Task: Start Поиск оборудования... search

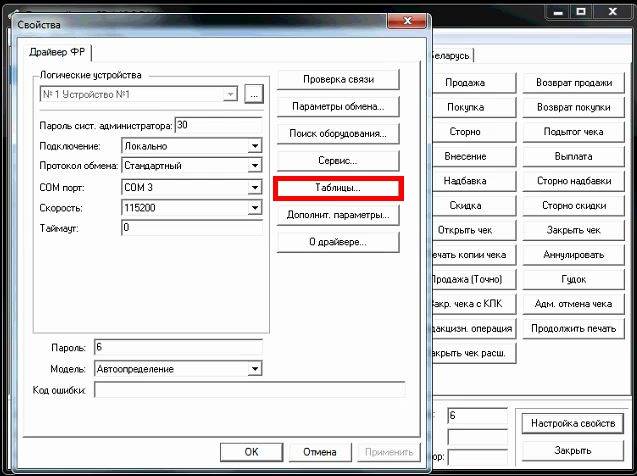Action: pyautogui.click(x=337, y=134)
